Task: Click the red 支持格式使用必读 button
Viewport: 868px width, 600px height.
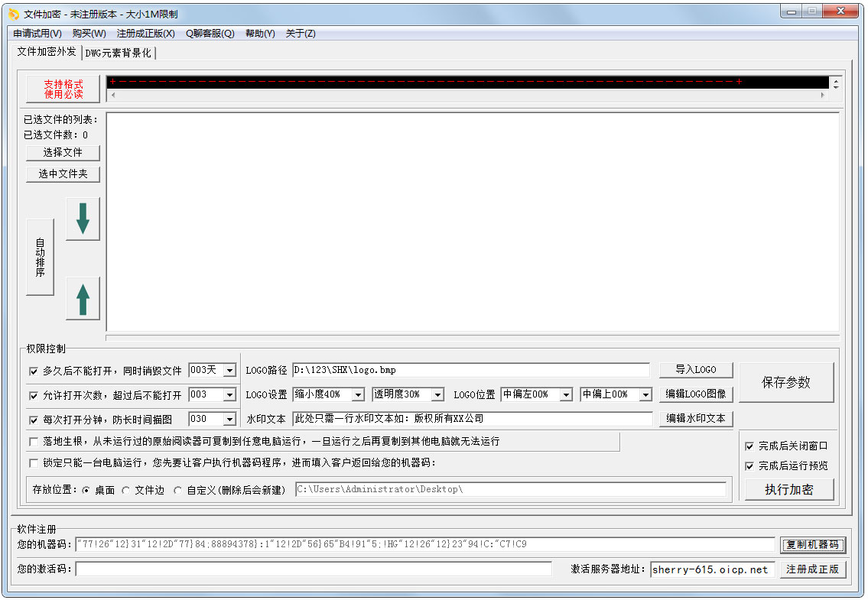Action: coord(63,89)
